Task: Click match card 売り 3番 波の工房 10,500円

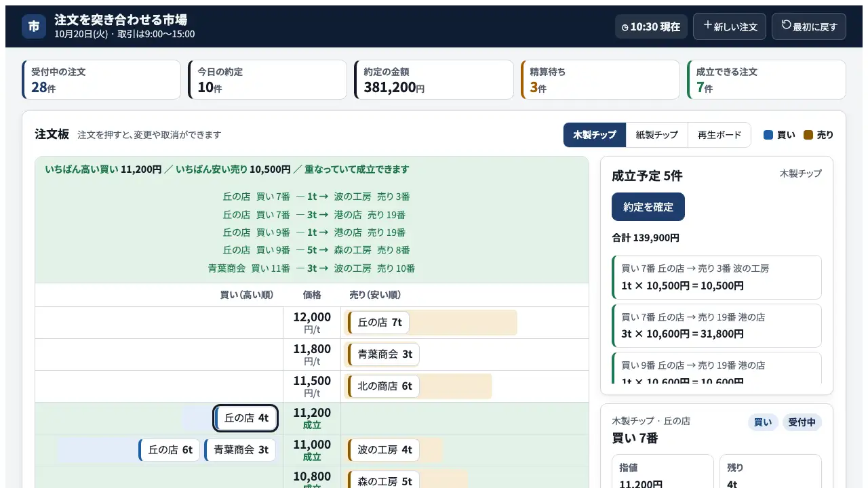Action: [717, 277]
